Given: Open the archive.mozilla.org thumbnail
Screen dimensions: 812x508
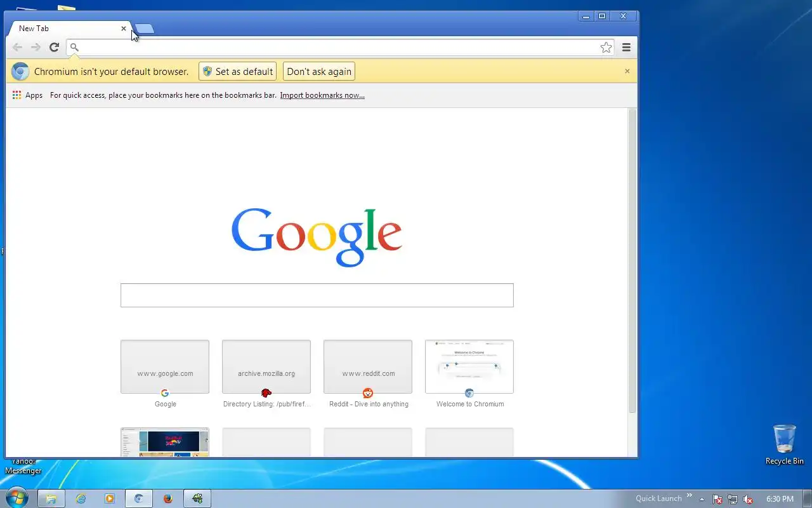Looking at the screenshot, I should tap(266, 367).
